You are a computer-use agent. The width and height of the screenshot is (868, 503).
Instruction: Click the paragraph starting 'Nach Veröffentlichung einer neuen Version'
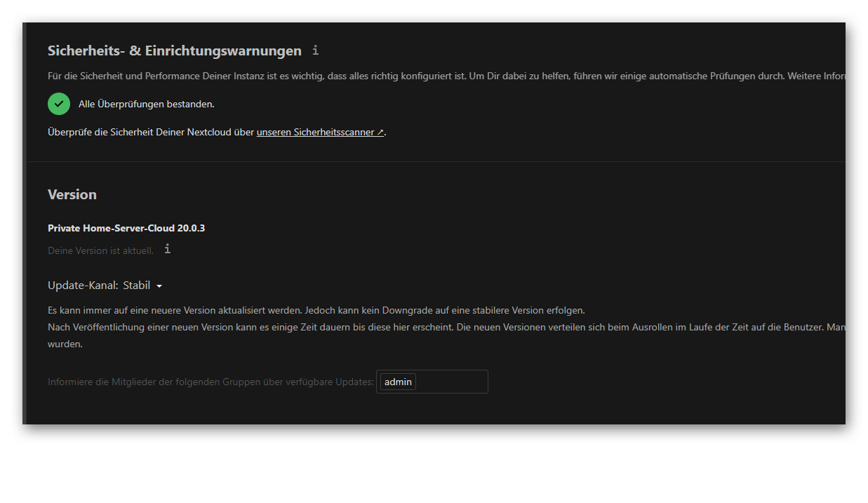[446, 335]
